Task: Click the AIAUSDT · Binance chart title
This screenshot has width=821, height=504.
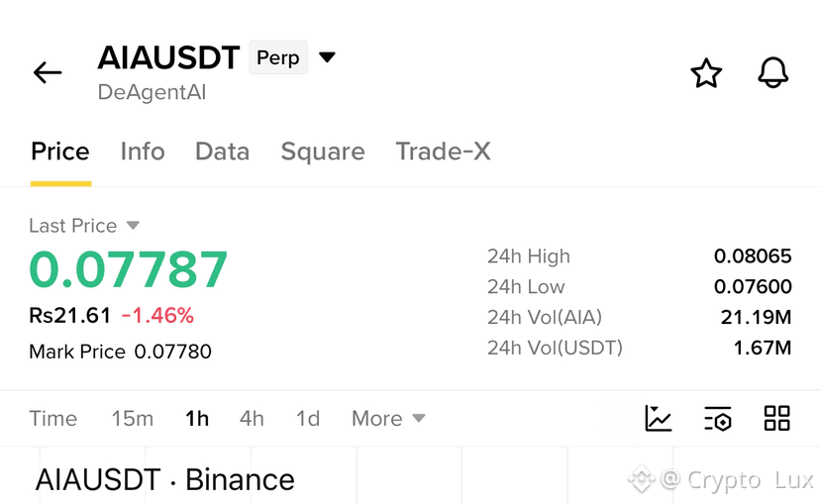Action: (x=165, y=479)
